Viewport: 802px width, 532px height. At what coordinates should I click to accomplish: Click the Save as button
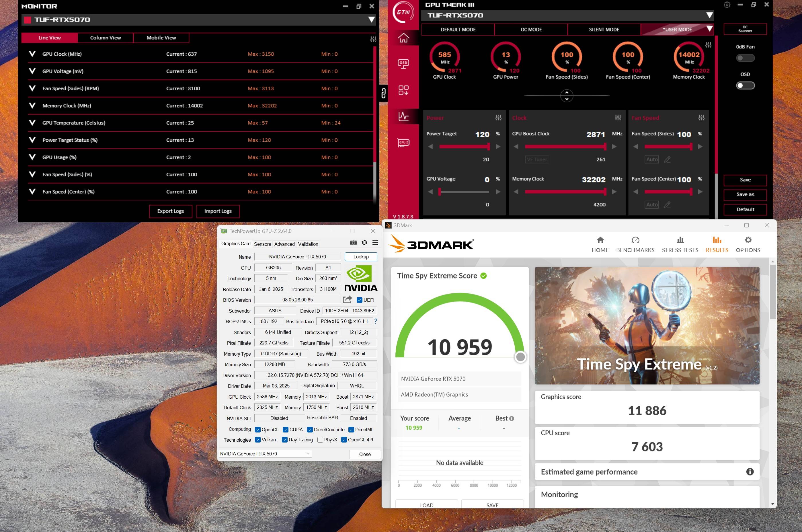[x=745, y=194]
